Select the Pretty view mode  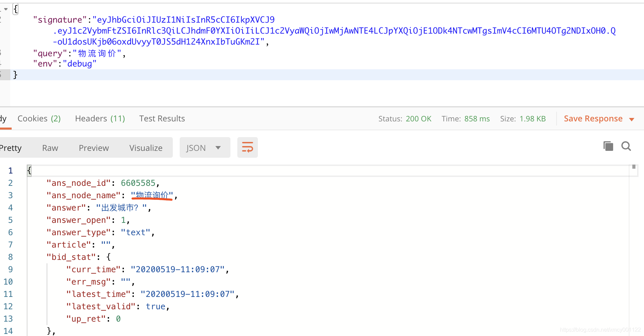click(11, 148)
